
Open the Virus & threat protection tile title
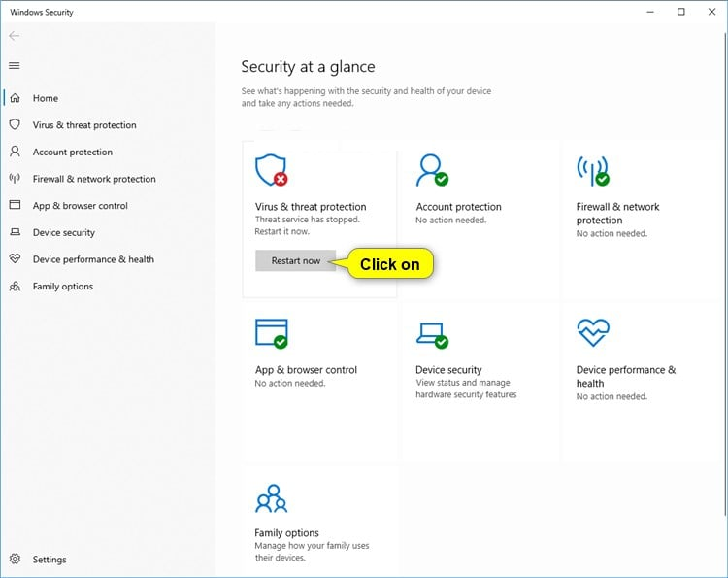(x=311, y=207)
